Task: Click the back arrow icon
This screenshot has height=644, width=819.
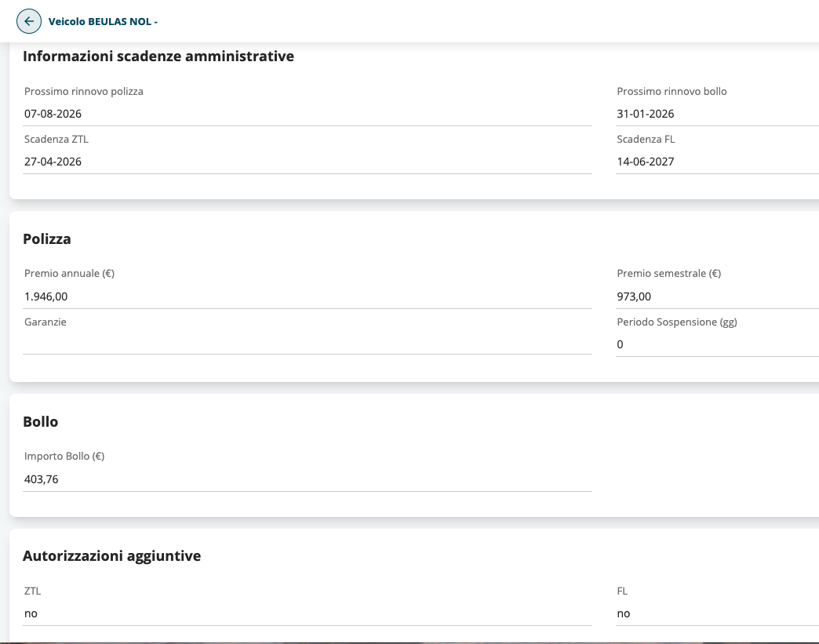Action: tap(29, 21)
